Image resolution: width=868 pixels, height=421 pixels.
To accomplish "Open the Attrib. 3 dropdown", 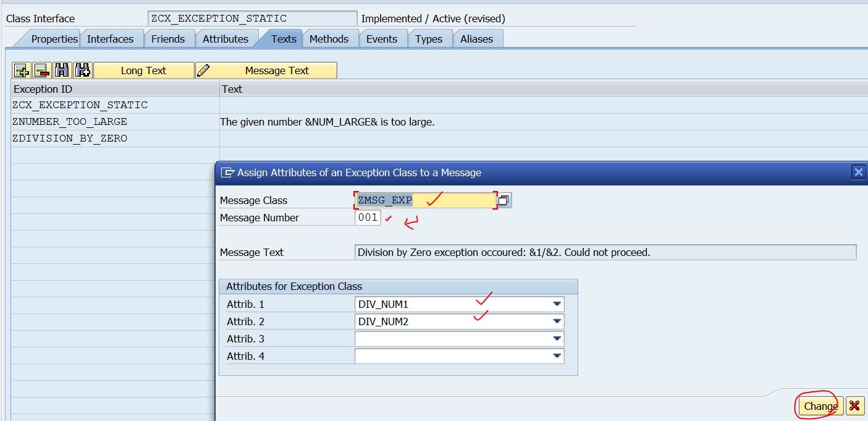I will (x=557, y=338).
